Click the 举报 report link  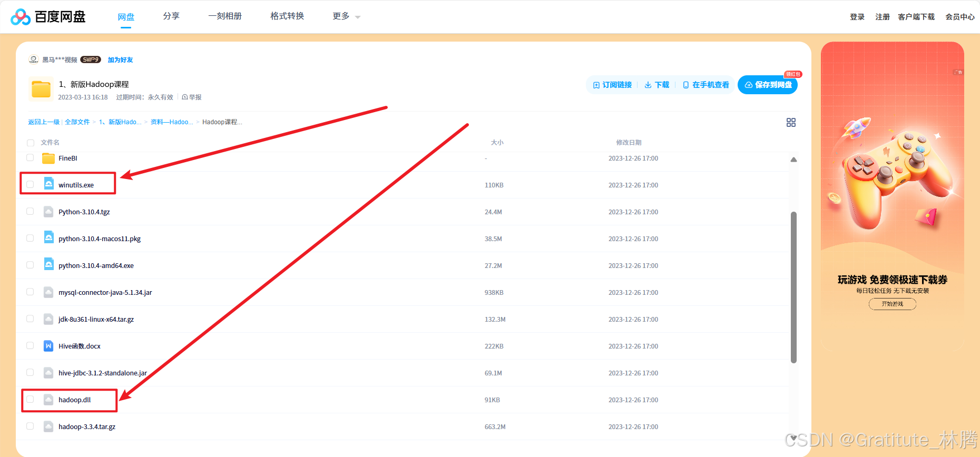[x=192, y=97]
